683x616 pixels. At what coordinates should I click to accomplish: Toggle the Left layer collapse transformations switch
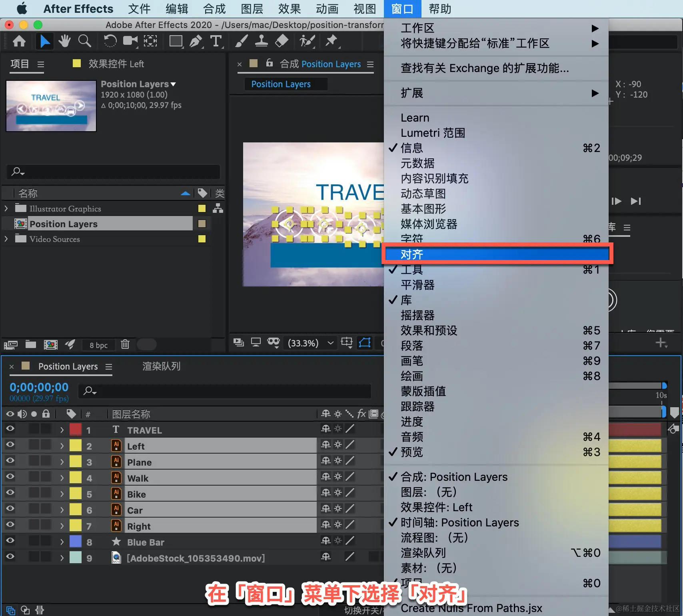pyautogui.click(x=338, y=444)
